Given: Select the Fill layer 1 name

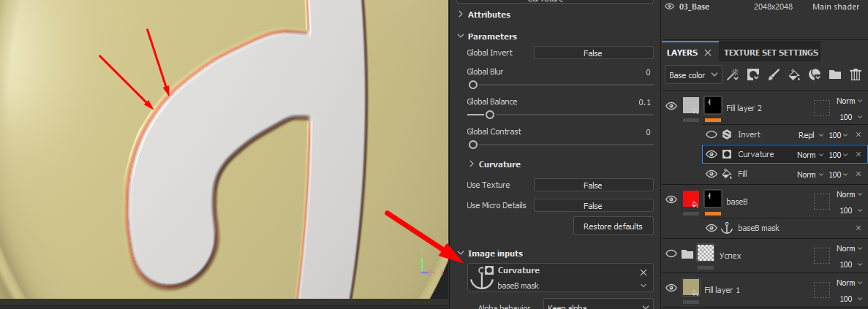Looking at the screenshot, I should [722, 290].
